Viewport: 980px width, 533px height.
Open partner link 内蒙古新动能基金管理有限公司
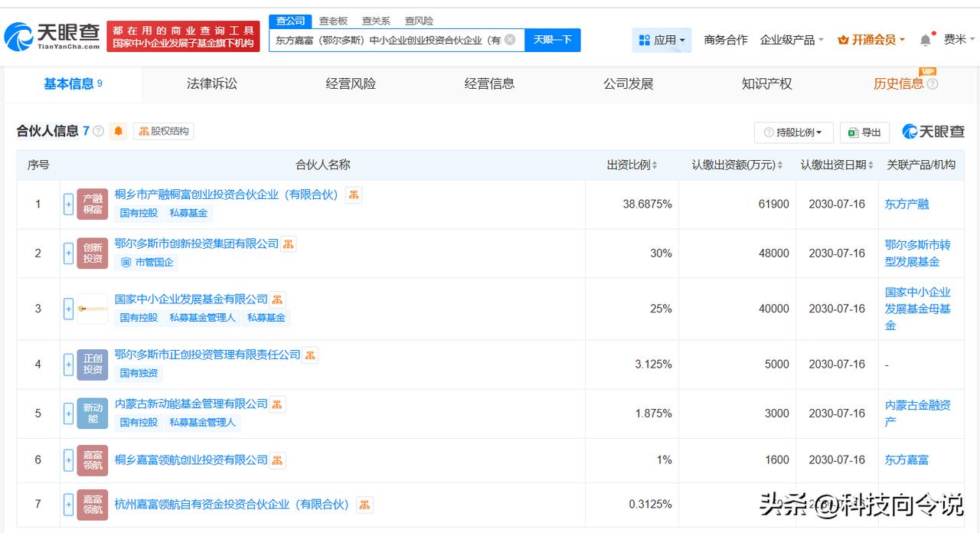point(191,404)
